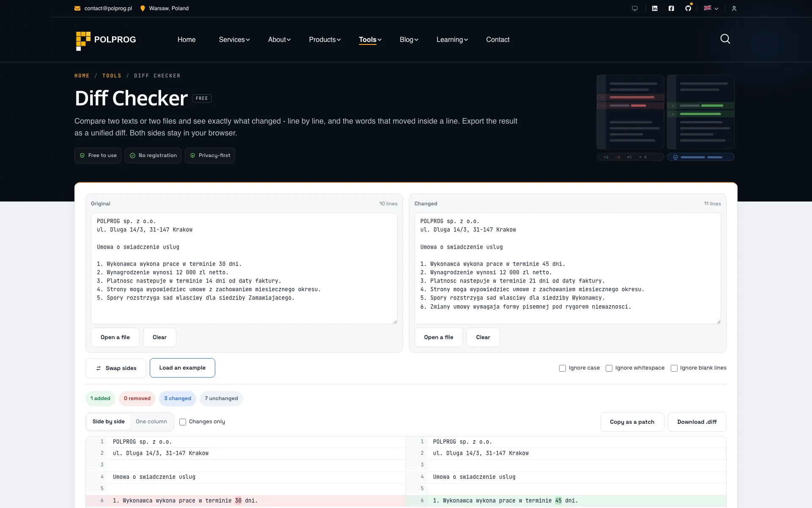Switch to One column view
The height and width of the screenshot is (508, 812).
[151, 422]
